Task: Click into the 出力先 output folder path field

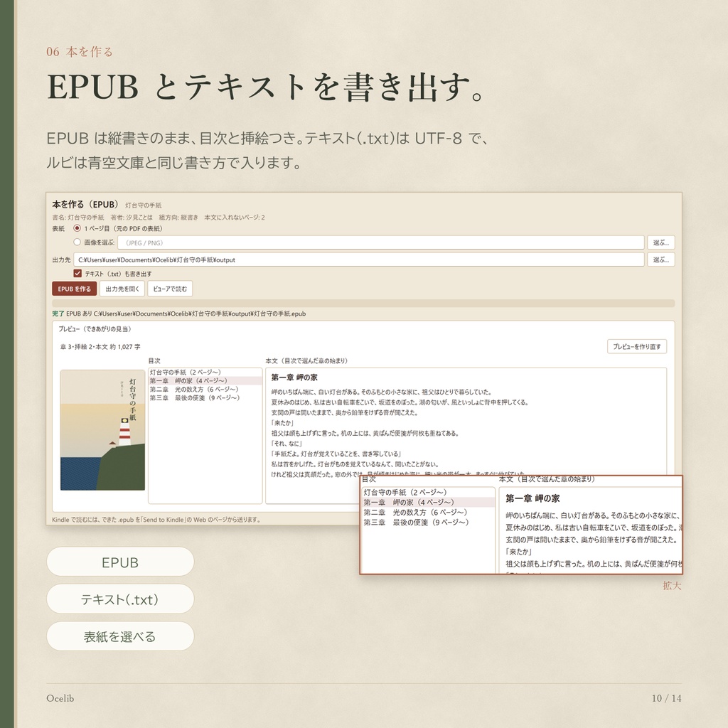Action: pos(358,259)
